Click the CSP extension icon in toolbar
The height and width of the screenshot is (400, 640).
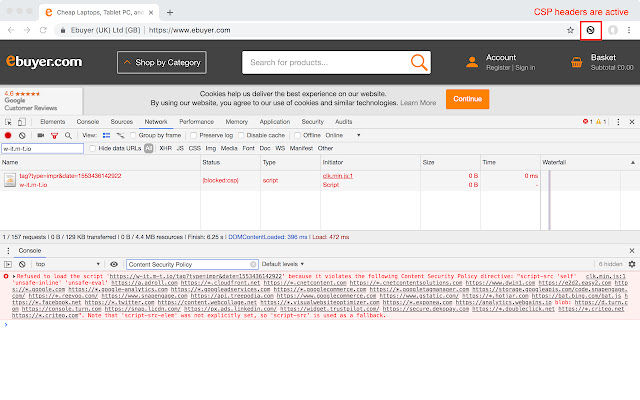coord(591,31)
